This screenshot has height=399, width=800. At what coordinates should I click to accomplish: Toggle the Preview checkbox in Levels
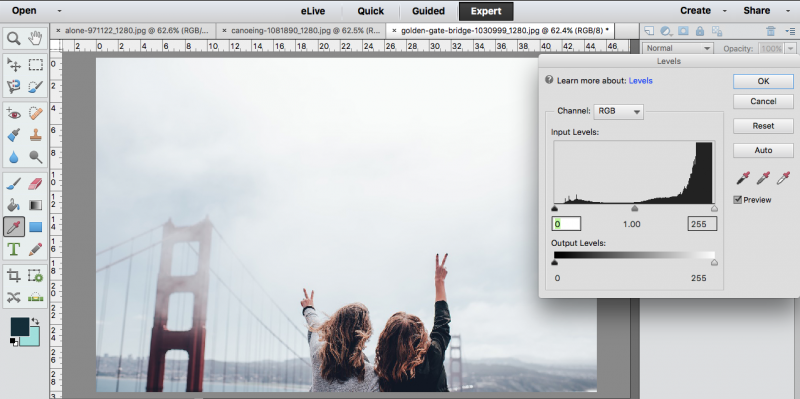pos(737,200)
